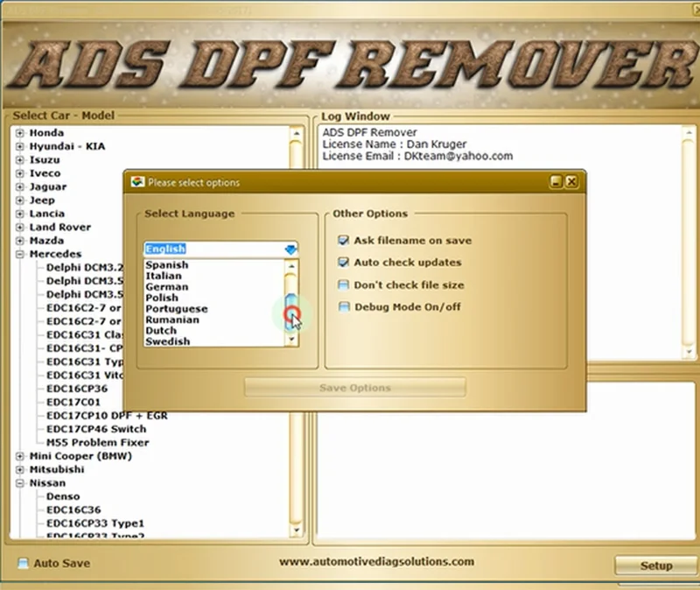Image resolution: width=700 pixels, height=590 pixels.
Task: Enable Don't check file size
Action: point(343,284)
